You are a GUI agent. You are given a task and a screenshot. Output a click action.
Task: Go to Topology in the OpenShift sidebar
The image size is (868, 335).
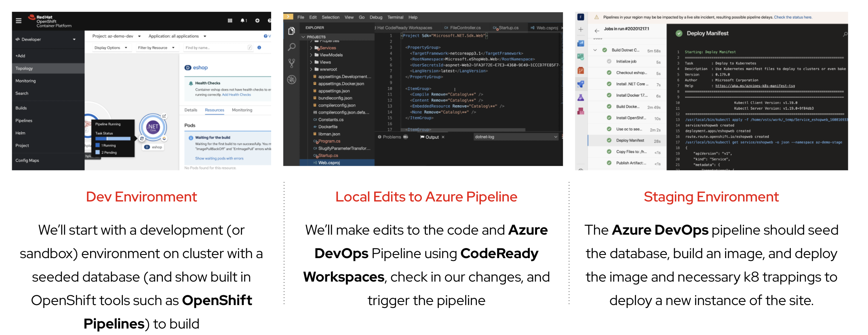click(x=48, y=68)
